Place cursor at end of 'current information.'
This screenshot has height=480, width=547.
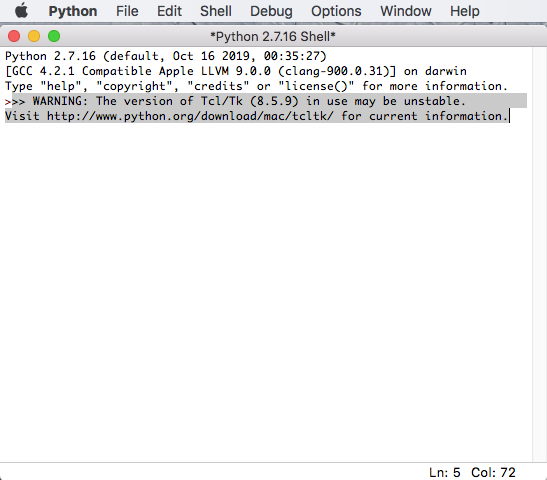click(509, 116)
